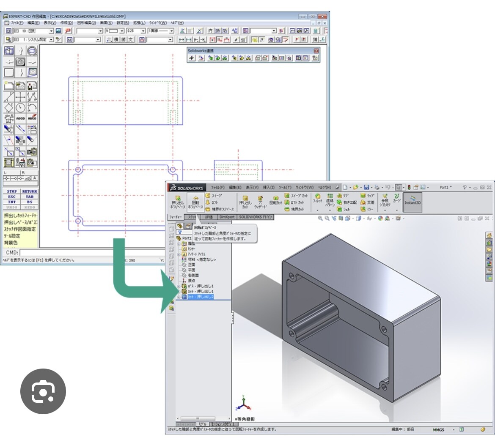Viewport: 495px width, 448px height.
Task: Open the '1: システム既定' dropdown
Action: click(x=51, y=40)
